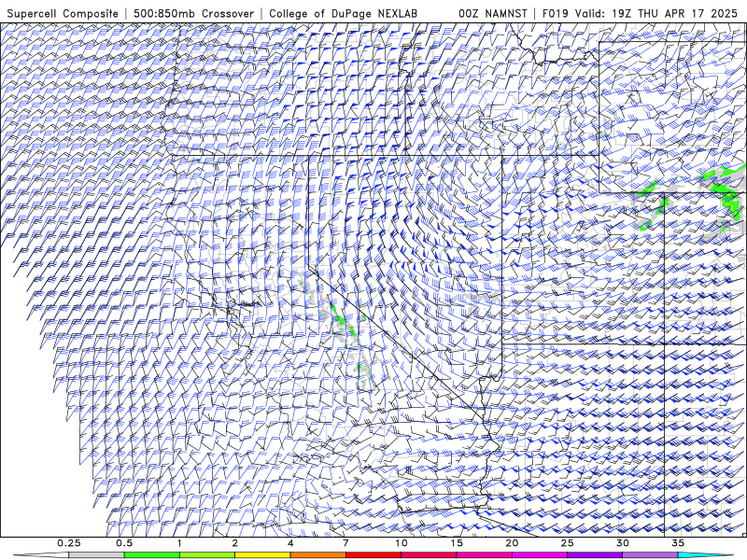Click the "7" legend value
Screen dimensions: 747x560
click(345, 543)
